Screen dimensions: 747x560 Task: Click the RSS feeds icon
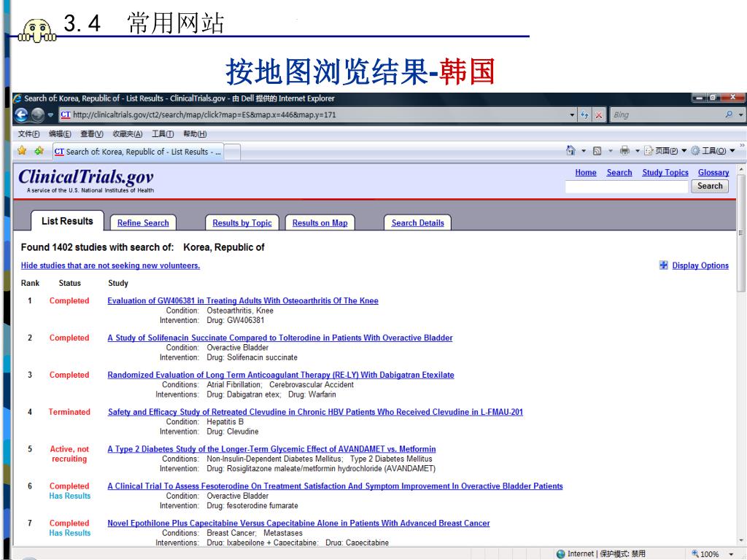(597, 151)
